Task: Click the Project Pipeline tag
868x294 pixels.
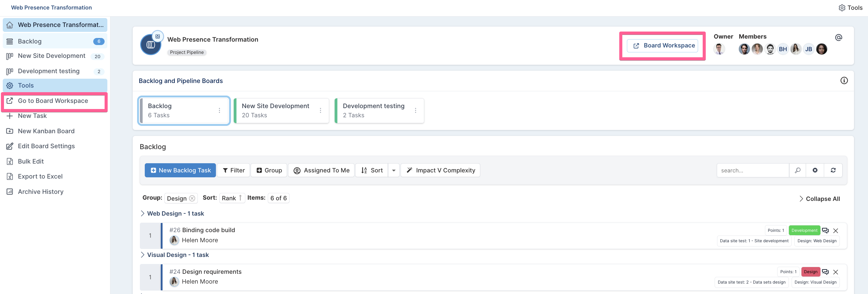Action: 187,52
